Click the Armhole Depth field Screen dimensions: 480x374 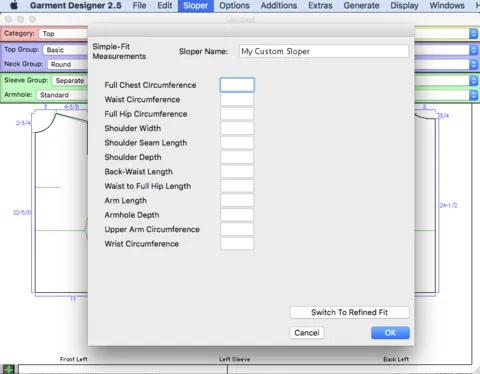[237, 215]
